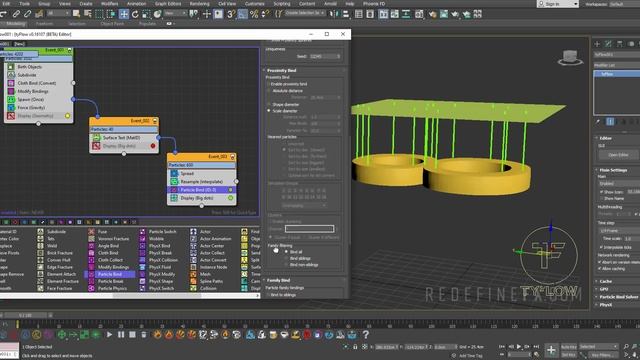Select the Particle Physics operator
The height and width of the screenshot is (360, 640).
click(108, 288)
